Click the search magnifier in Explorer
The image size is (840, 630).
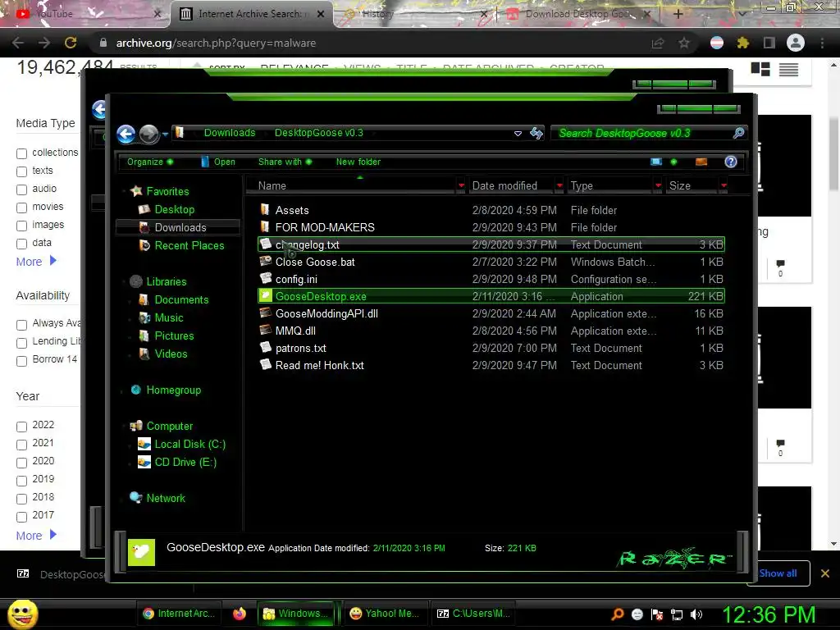pos(739,133)
